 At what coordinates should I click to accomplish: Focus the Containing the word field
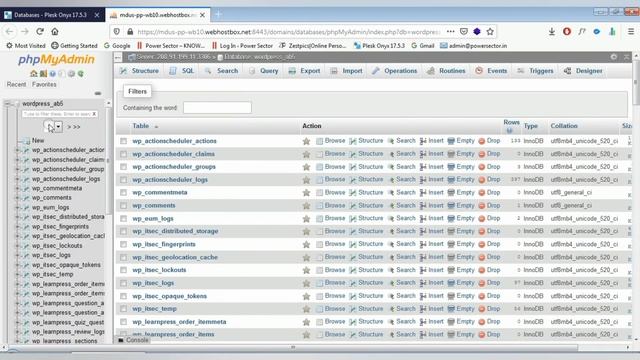(x=217, y=108)
